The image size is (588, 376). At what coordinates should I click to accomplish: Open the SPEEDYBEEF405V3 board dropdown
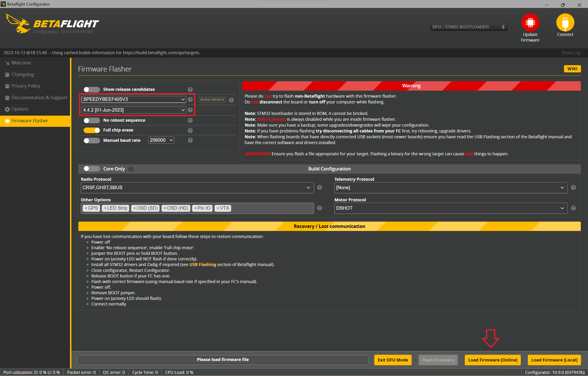(134, 99)
